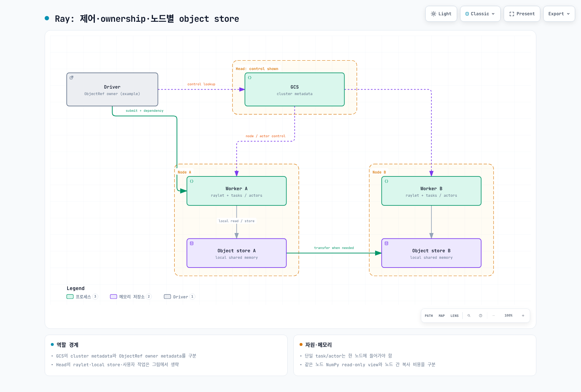Select the Object store A node

tap(236, 253)
